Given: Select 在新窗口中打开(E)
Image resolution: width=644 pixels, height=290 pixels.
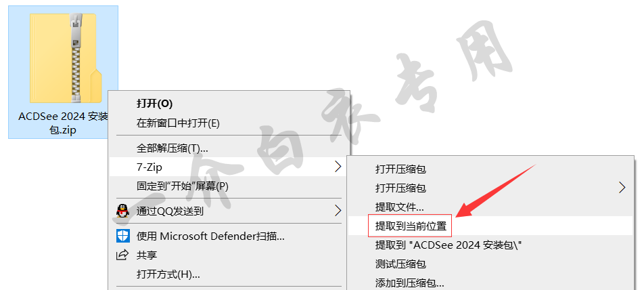Looking at the screenshot, I should [x=179, y=123].
